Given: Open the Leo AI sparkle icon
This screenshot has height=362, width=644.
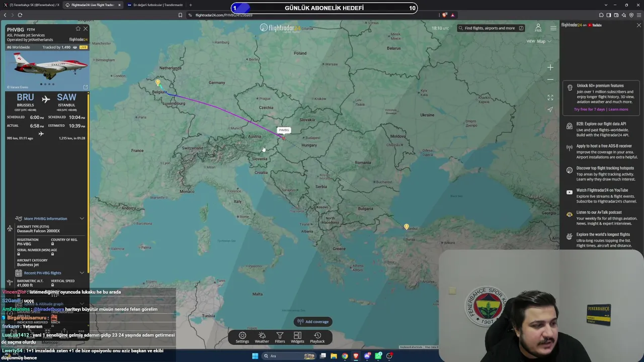Looking at the screenshot, I should pyautogui.click(x=624, y=15).
